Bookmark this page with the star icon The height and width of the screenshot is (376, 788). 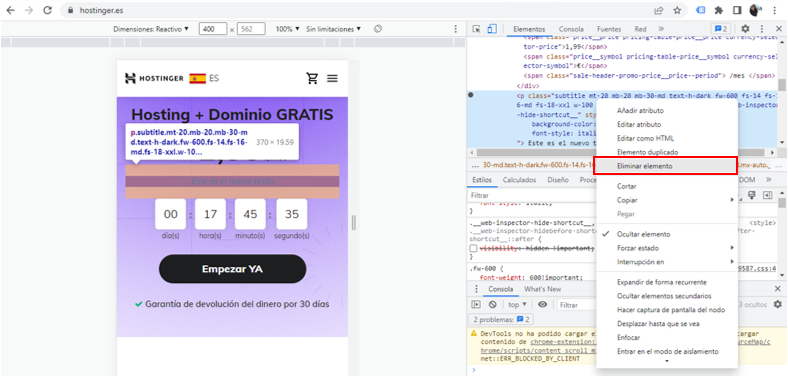tap(677, 10)
